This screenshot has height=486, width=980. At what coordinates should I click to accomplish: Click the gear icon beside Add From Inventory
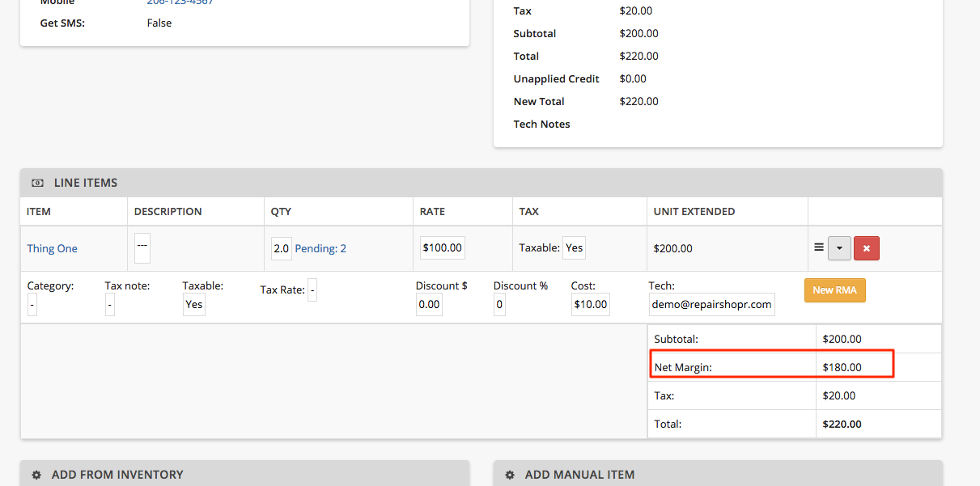(36, 475)
